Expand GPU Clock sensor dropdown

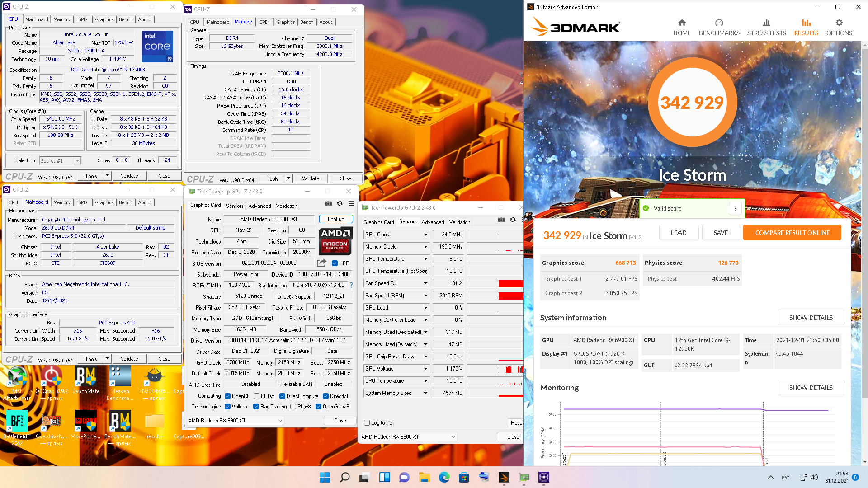[425, 235]
